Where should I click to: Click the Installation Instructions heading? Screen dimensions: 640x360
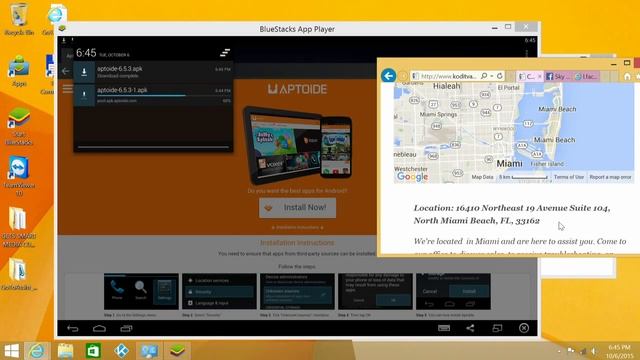pyautogui.click(x=297, y=243)
